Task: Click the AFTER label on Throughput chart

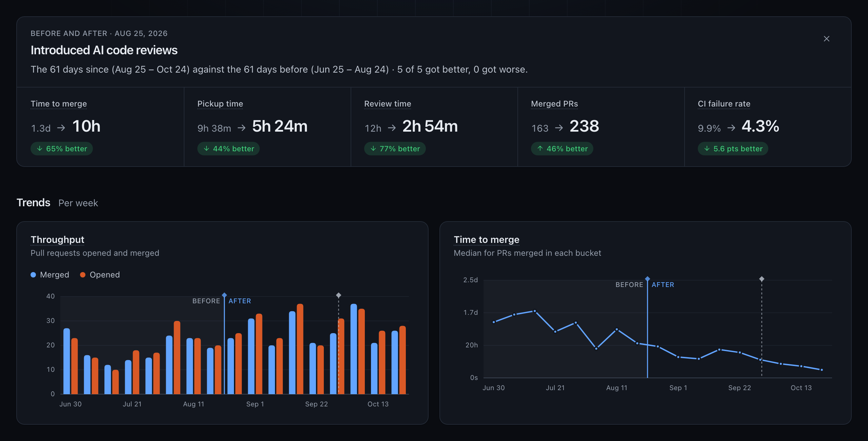Action: coord(240,301)
